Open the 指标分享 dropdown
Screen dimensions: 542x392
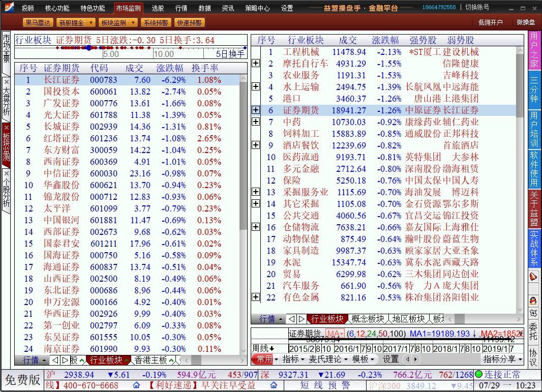(520, 359)
